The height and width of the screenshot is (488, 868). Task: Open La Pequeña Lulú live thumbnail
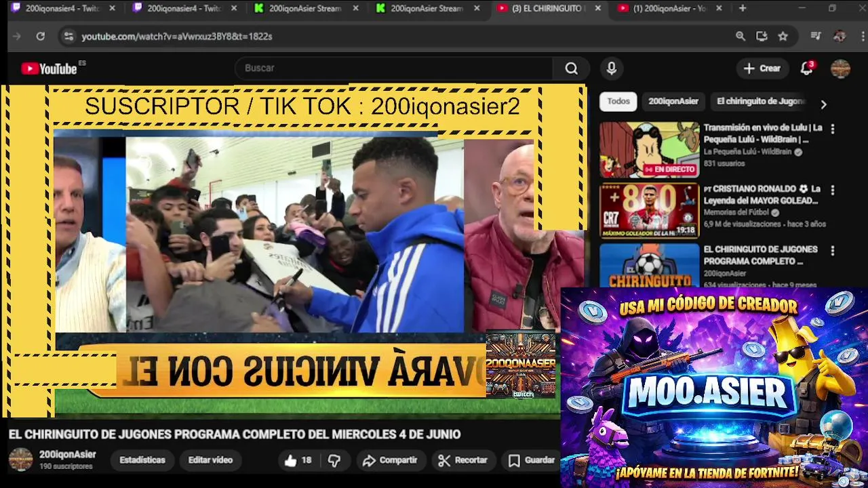(x=649, y=149)
